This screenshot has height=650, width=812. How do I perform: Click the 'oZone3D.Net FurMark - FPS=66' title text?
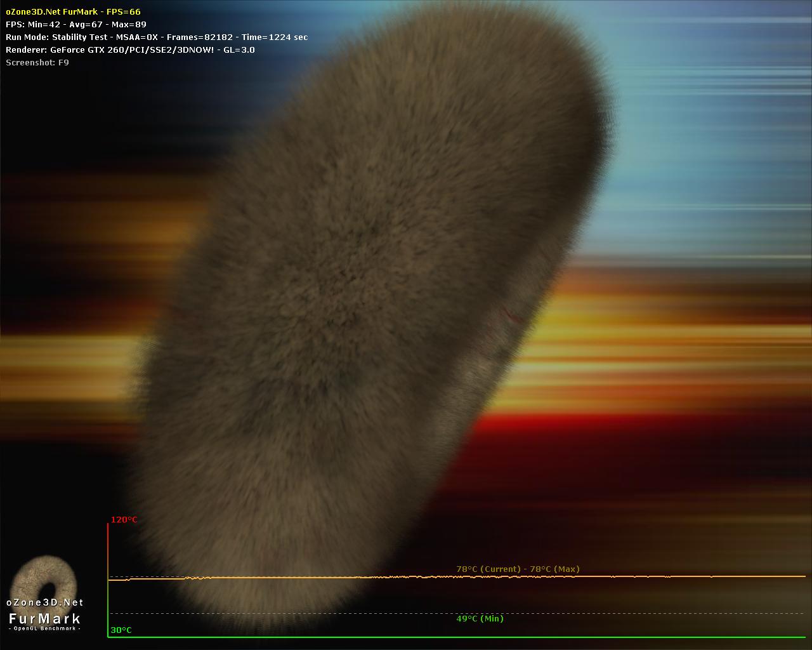73,12
